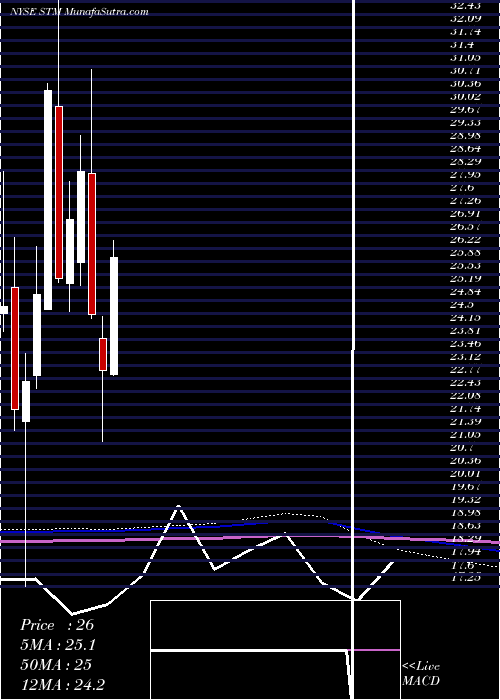Screen dimensions: 500x700
Task: Click the tallest white candlestick body reaching 30.02
Action: tap(48, 200)
